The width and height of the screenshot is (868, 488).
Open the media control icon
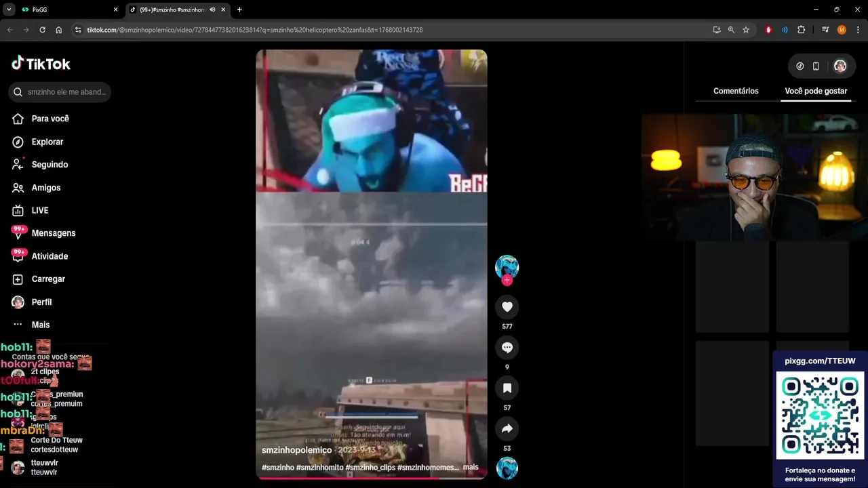pyautogui.click(x=825, y=30)
